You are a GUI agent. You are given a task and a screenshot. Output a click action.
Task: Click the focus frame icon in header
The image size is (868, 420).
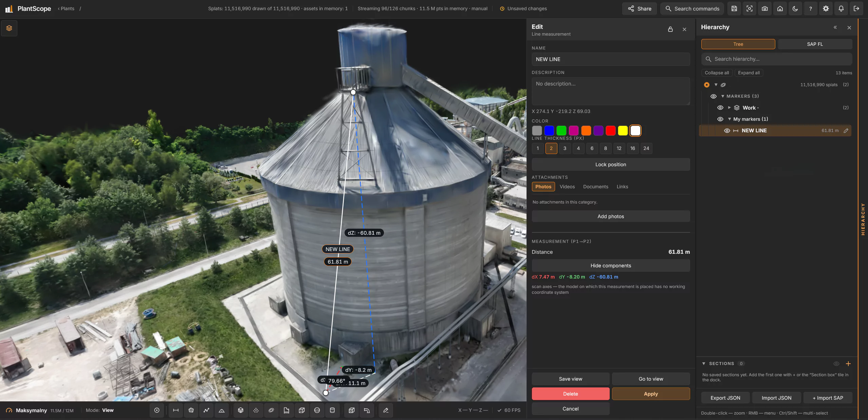(750, 8)
